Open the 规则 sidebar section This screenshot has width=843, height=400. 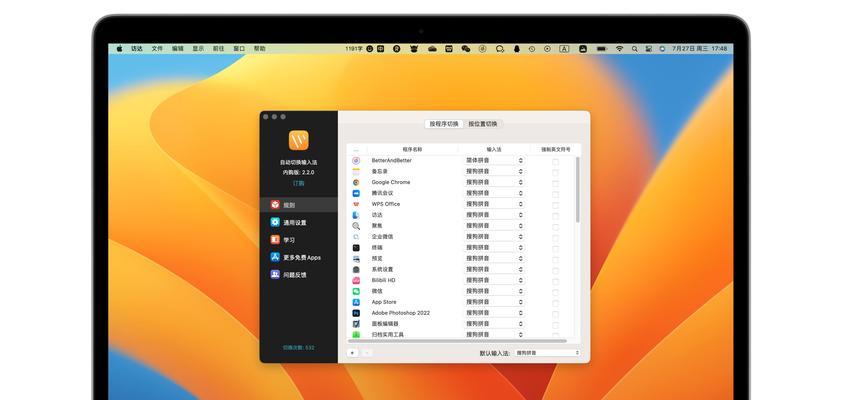[299, 205]
